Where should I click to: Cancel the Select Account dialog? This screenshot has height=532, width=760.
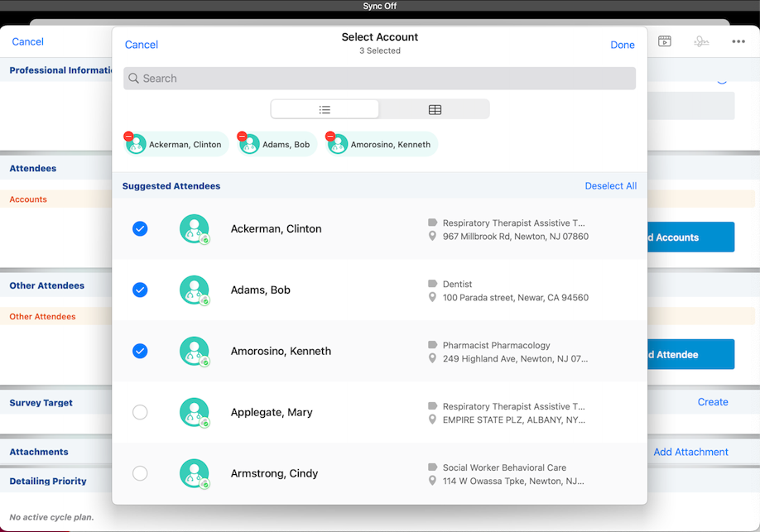pyautogui.click(x=142, y=45)
